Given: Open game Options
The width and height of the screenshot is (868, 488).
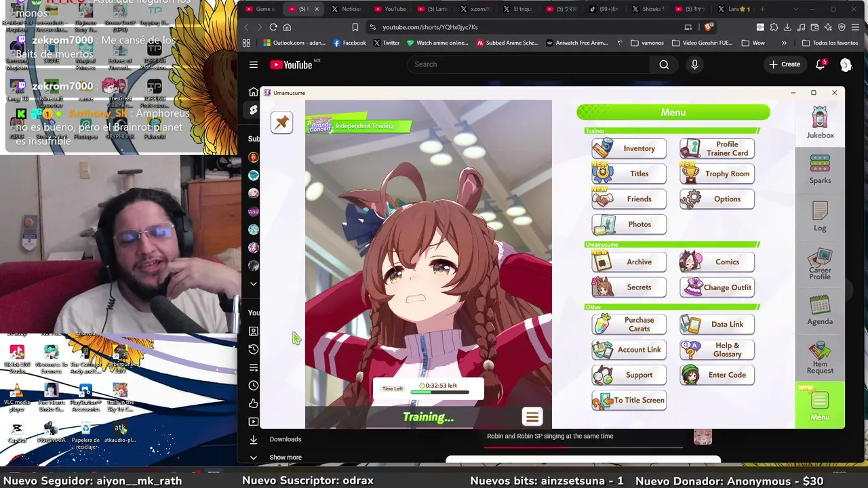Looking at the screenshot, I should (x=717, y=199).
